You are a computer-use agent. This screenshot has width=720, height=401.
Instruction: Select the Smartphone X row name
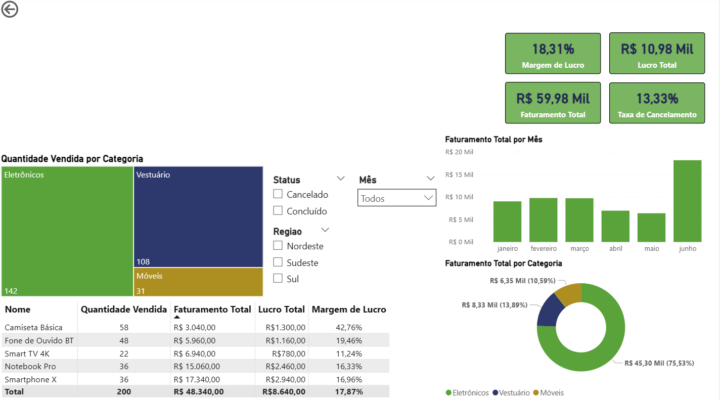coord(31,379)
